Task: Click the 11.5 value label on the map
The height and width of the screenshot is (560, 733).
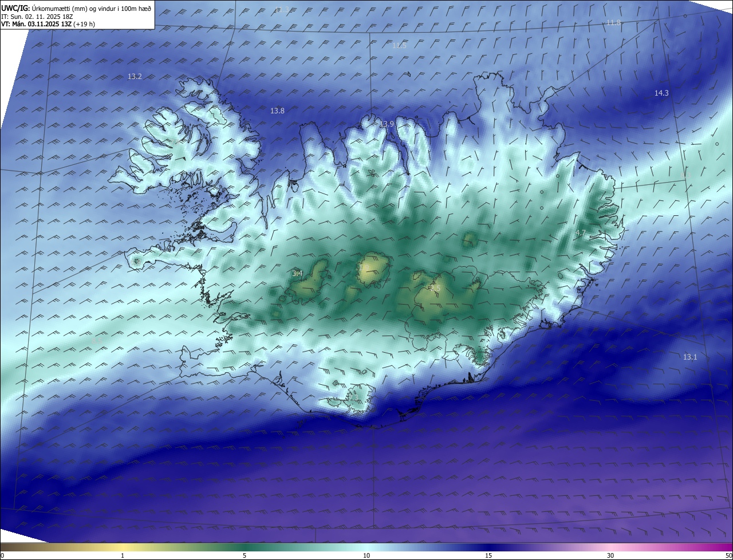Action: (399, 45)
